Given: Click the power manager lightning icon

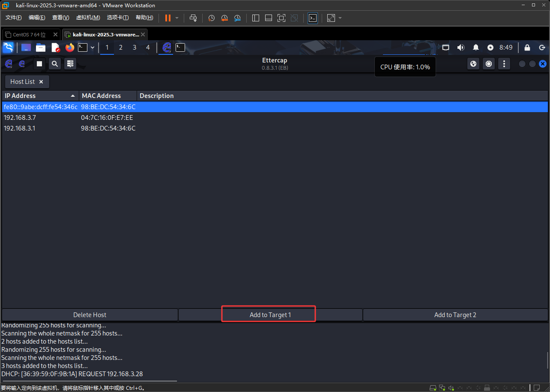Looking at the screenshot, I should click(490, 48).
